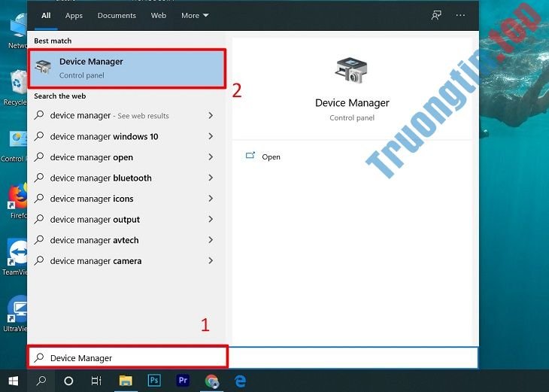
Task: Click the Windows Start button
Action: 13,381
